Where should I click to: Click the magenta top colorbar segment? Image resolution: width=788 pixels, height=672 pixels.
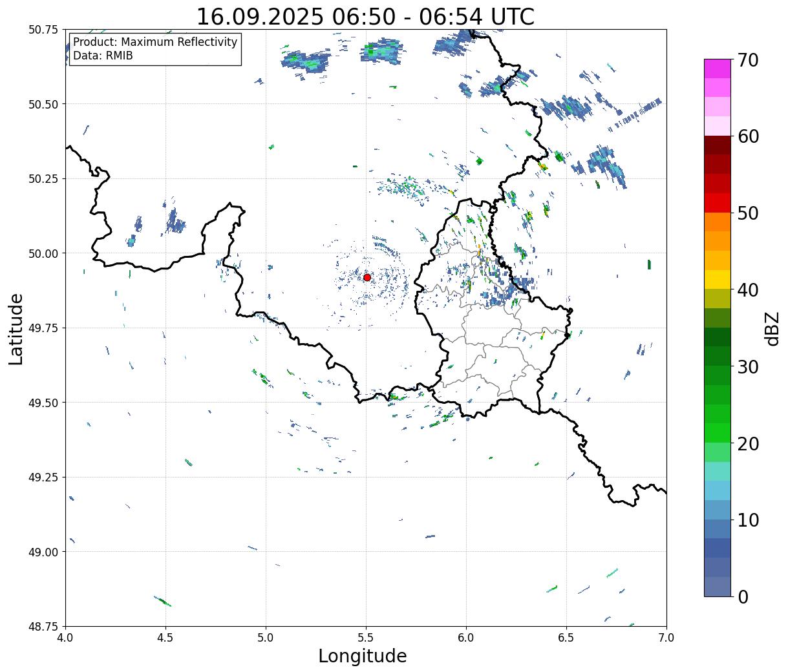718,68
